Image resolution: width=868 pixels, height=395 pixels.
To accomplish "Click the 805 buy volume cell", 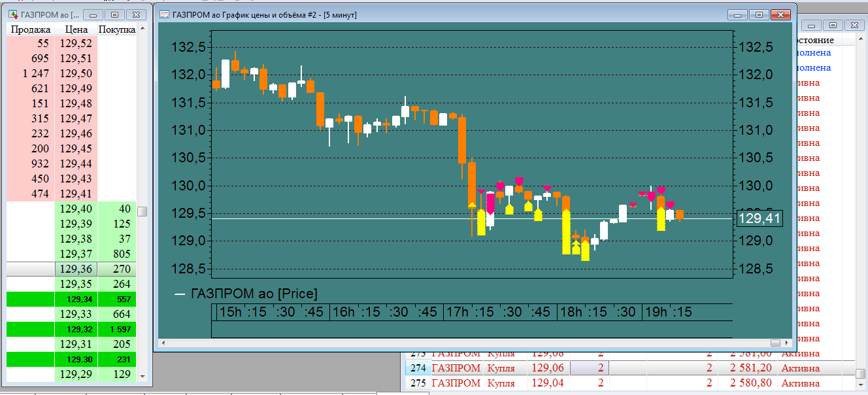I will 117,254.
